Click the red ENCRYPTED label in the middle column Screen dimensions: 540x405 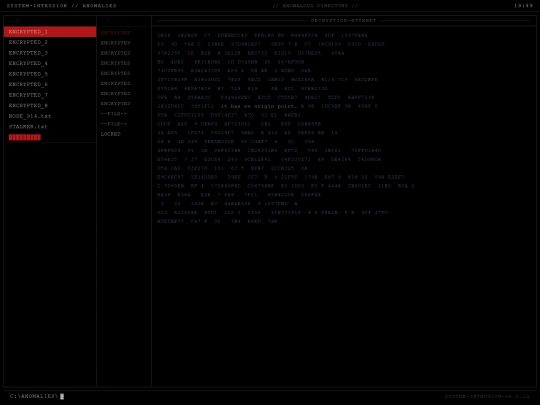point(115,33)
